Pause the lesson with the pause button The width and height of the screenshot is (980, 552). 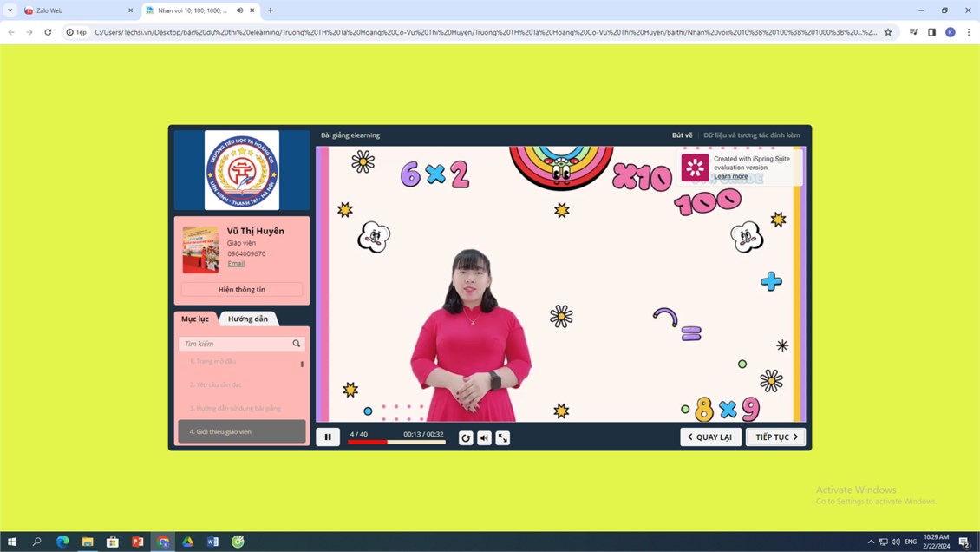[x=328, y=437]
